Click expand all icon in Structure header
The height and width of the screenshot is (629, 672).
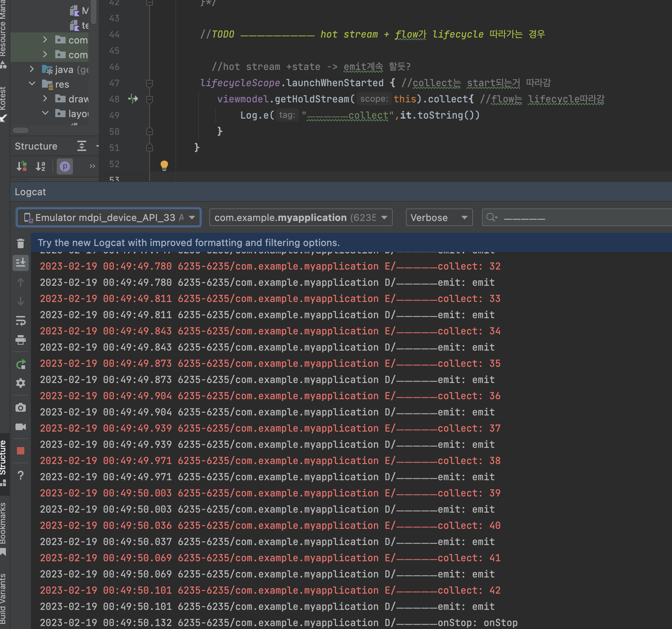click(x=82, y=146)
